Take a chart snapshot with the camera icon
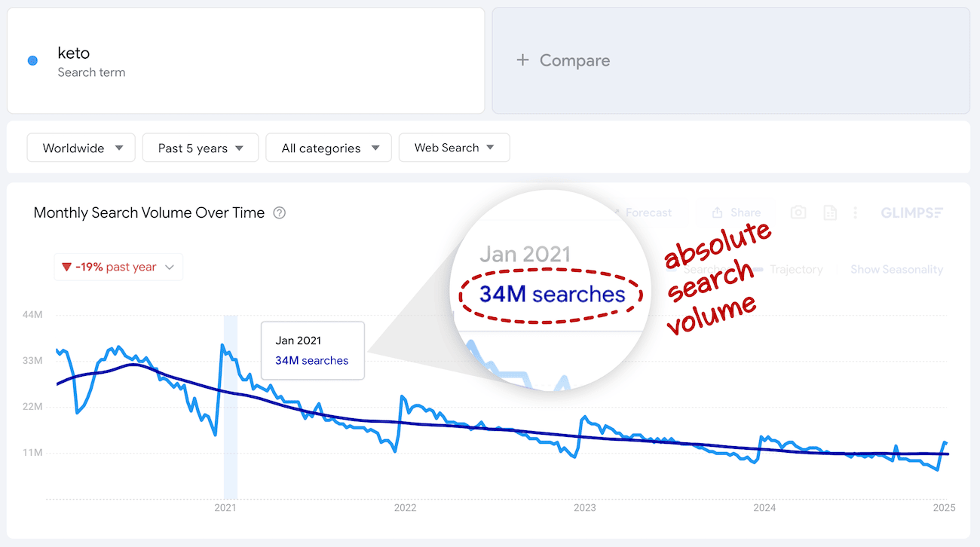Image resolution: width=980 pixels, height=547 pixels. click(x=798, y=212)
